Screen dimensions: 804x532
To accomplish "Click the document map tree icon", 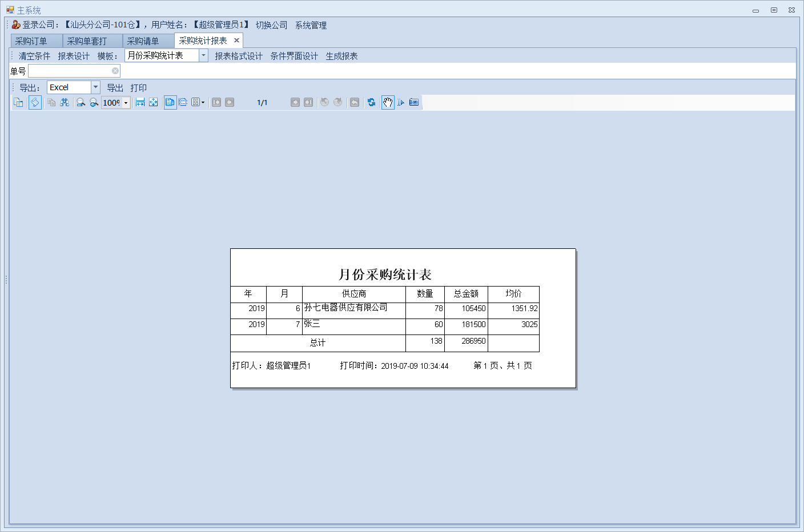I will click(x=18, y=102).
